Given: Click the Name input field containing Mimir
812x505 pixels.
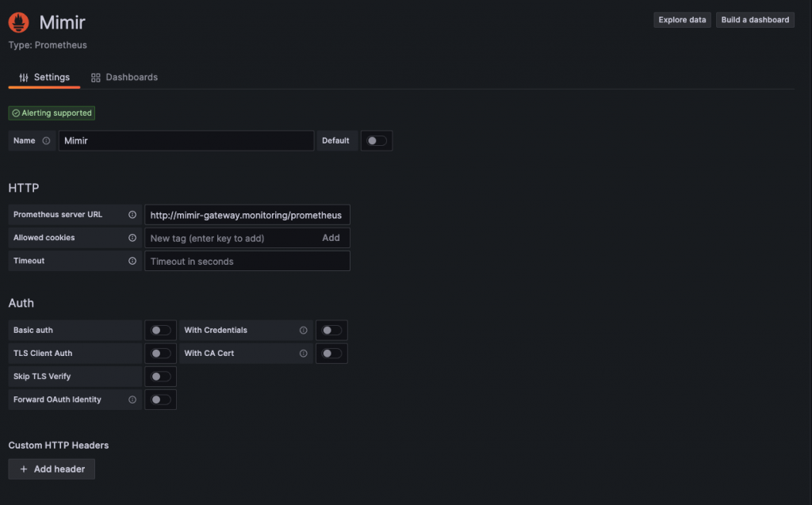Looking at the screenshot, I should click(x=186, y=141).
